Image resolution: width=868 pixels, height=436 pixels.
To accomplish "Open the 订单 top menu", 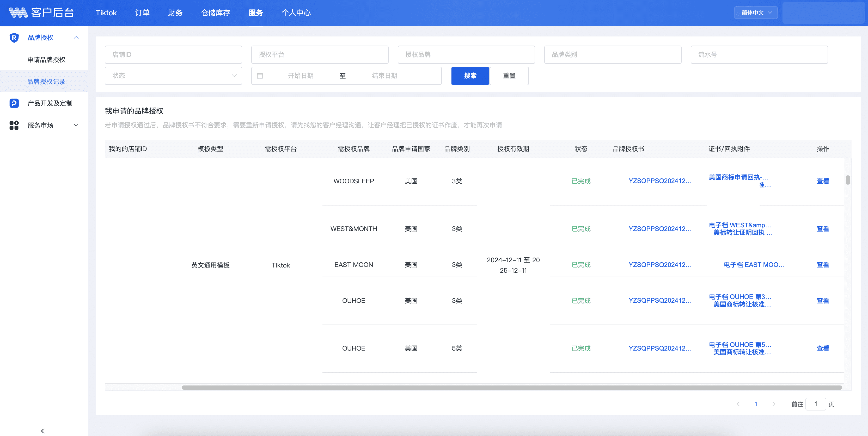I will click(142, 13).
